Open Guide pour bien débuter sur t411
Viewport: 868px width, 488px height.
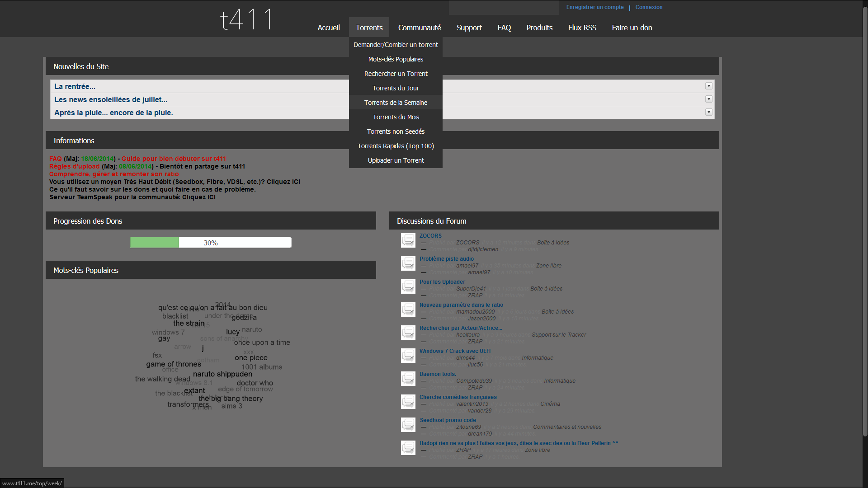point(174,159)
